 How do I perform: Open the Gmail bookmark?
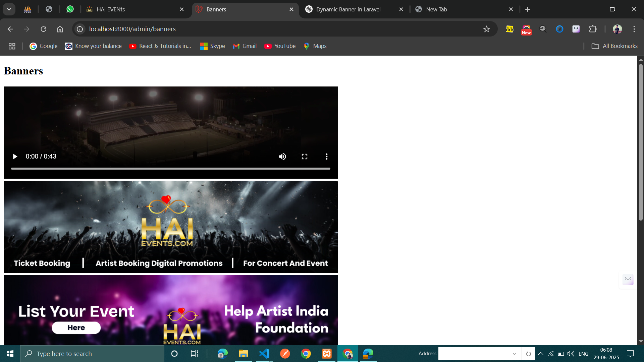point(245,46)
